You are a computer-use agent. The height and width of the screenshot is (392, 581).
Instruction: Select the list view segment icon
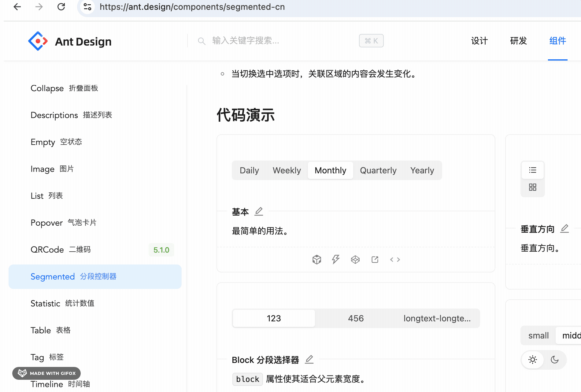(x=533, y=170)
